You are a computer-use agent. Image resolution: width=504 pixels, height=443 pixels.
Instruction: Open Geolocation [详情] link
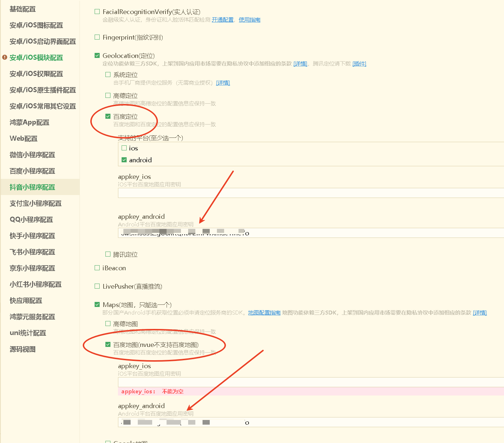click(300, 64)
